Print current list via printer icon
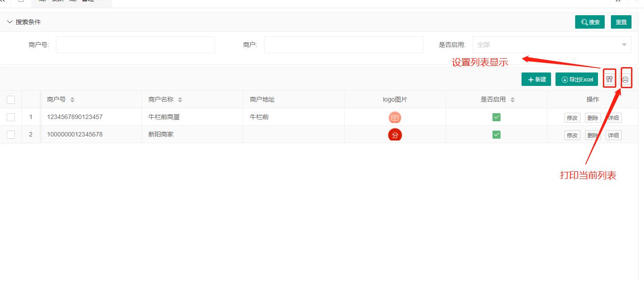 click(626, 78)
